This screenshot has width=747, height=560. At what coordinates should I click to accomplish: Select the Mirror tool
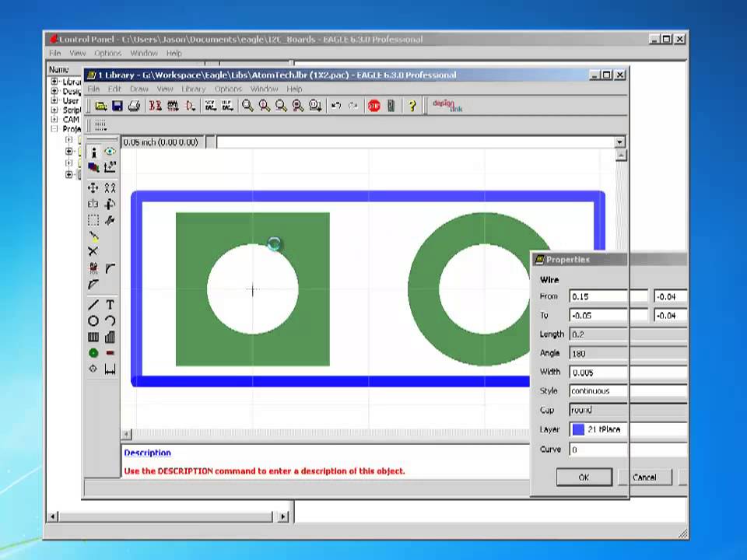(93, 204)
